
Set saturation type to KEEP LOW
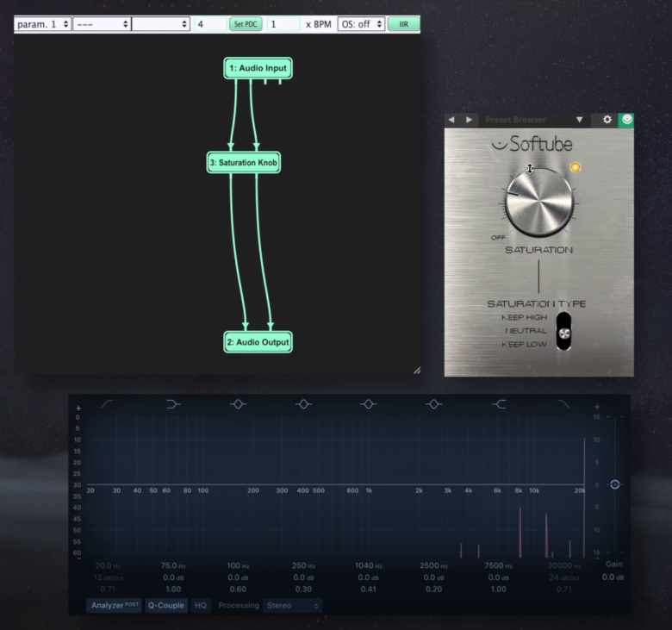pos(524,344)
